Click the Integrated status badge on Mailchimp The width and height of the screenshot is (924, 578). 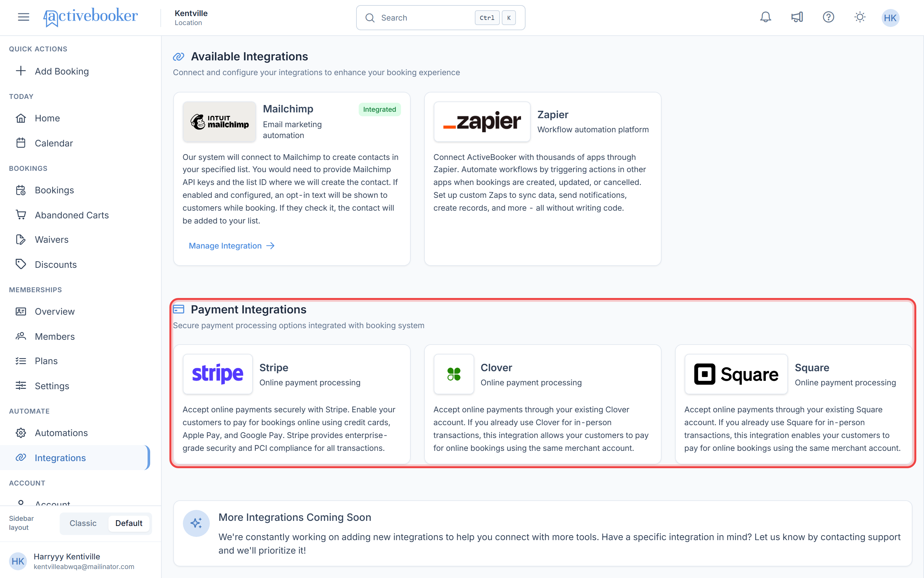[x=379, y=109]
